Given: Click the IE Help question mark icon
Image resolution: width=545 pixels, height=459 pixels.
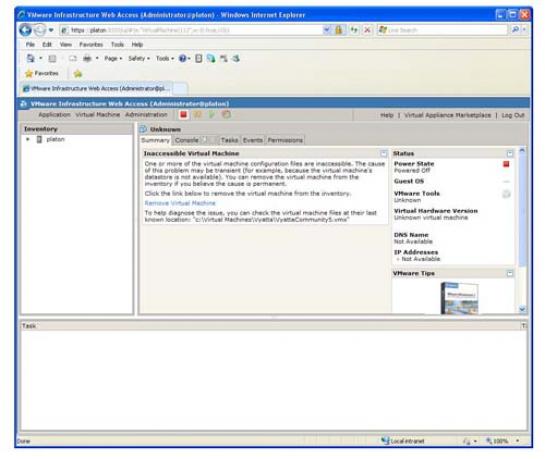Looking at the screenshot, I should (182, 59).
